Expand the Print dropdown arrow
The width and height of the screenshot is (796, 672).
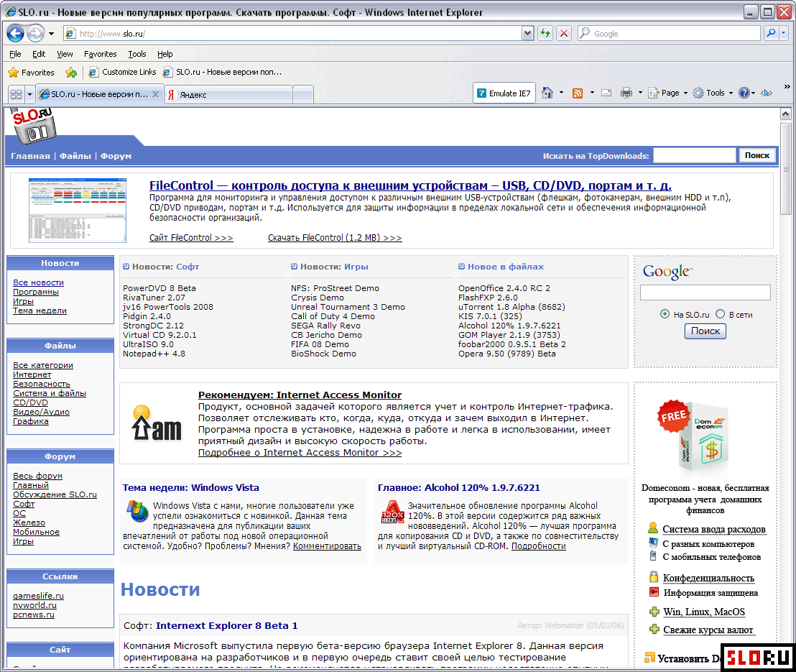tap(639, 93)
